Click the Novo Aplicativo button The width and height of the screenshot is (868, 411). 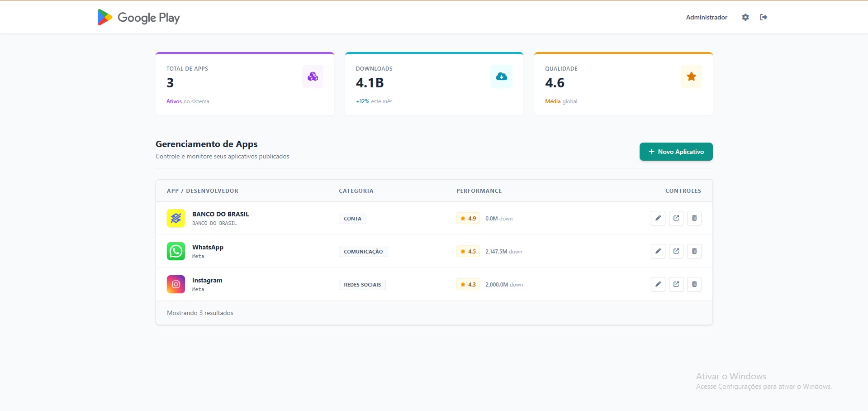pos(676,152)
